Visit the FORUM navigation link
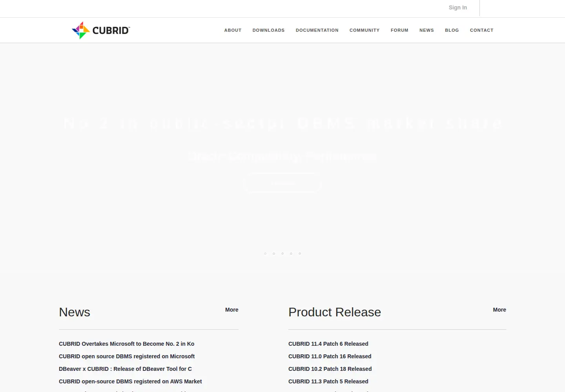This screenshot has width=565, height=392. (x=399, y=30)
